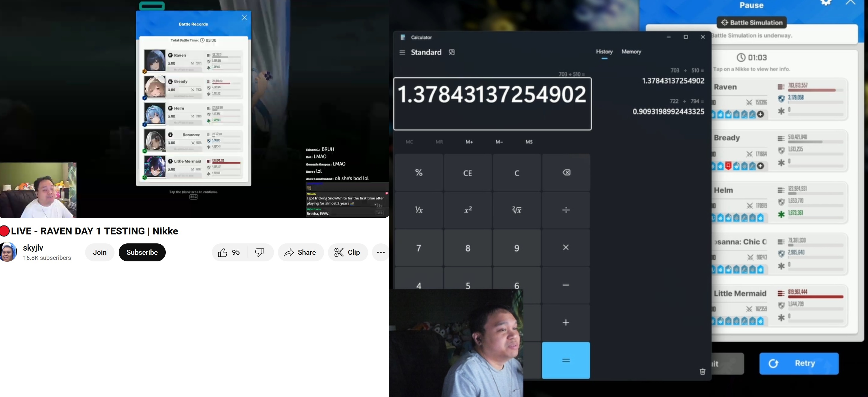The height and width of the screenshot is (397, 868).
Task: Open the settings gear on Pause screen
Action: (825, 3)
